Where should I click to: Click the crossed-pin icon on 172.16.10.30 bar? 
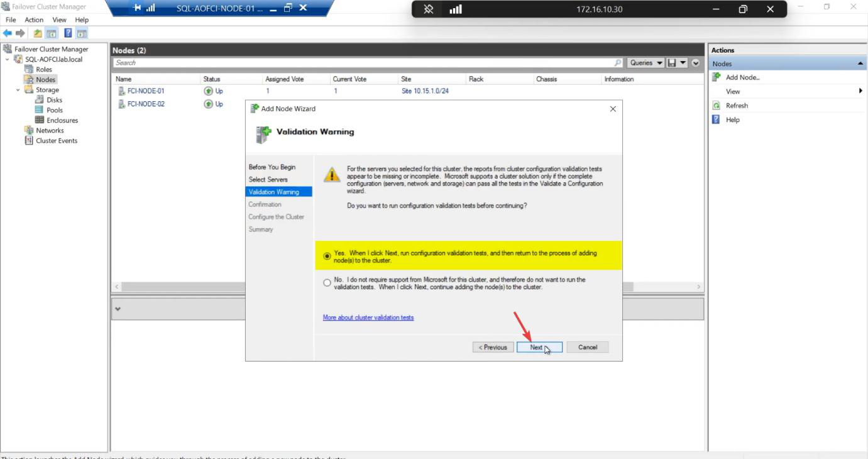point(429,9)
